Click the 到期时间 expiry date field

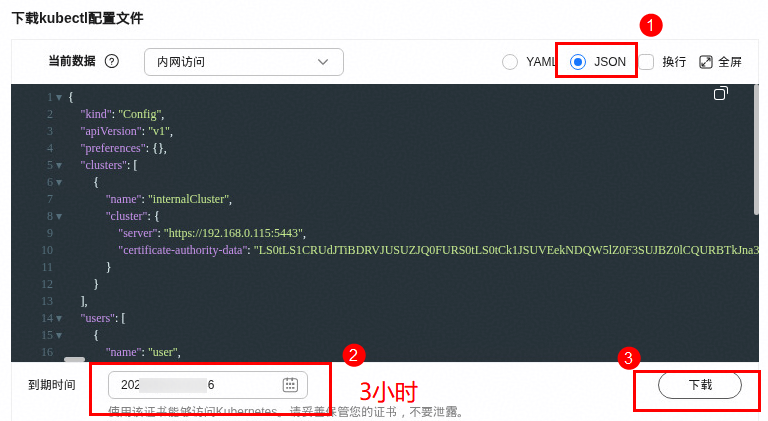tap(208, 385)
